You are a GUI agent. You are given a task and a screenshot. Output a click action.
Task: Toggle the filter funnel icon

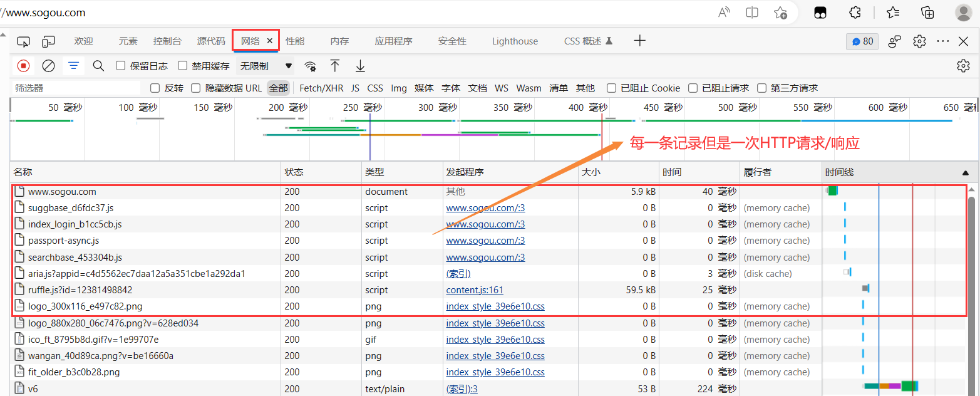tap(74, 65)
